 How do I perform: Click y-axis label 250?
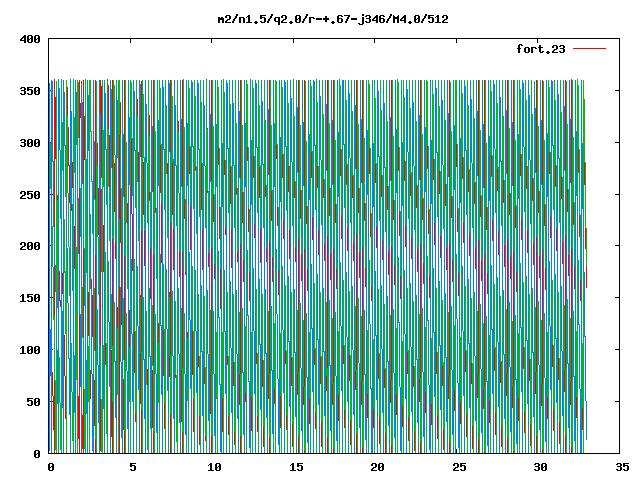[x=30, y=195]
